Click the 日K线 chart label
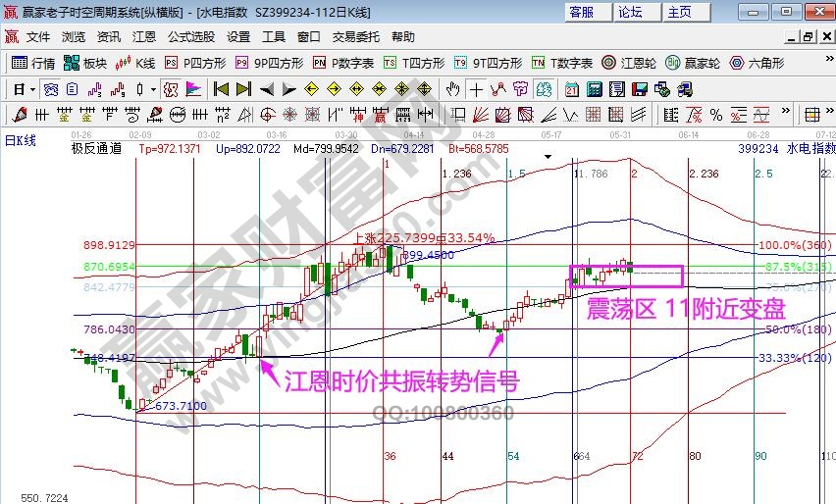This screenshot has height=504, width=836. (21, 140)
